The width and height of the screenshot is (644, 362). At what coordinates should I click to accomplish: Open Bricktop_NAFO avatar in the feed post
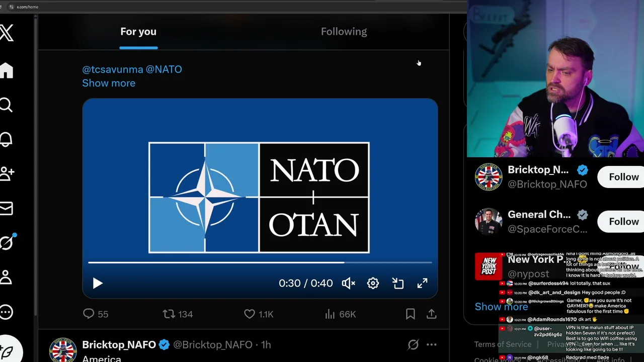click(x=63, y=350)
